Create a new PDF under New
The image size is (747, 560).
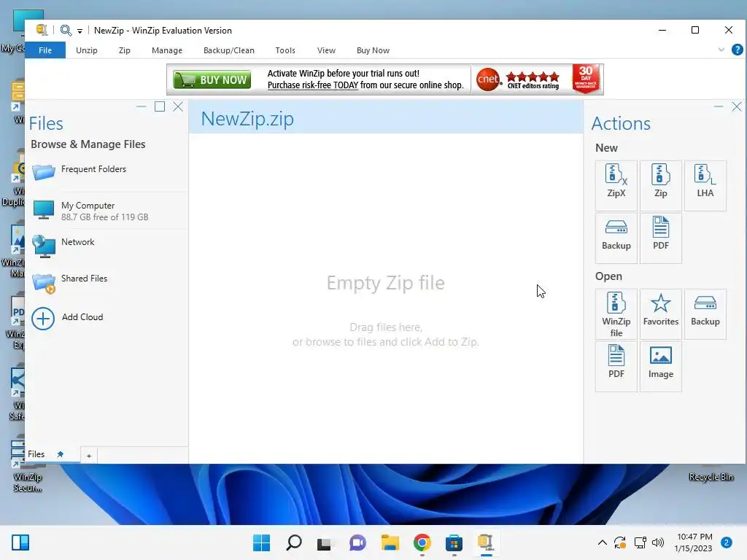660,238
